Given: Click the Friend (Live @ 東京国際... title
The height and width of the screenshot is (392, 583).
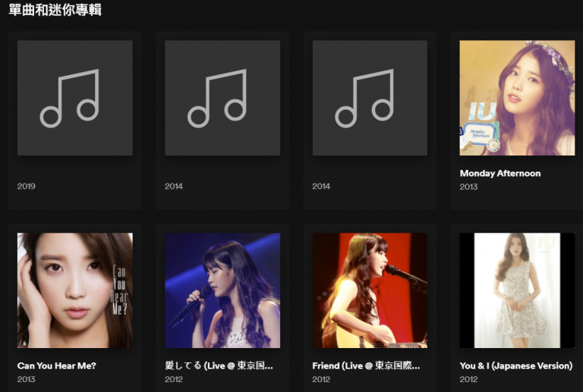Looking at the screenshot, I should tap(366, 365).
